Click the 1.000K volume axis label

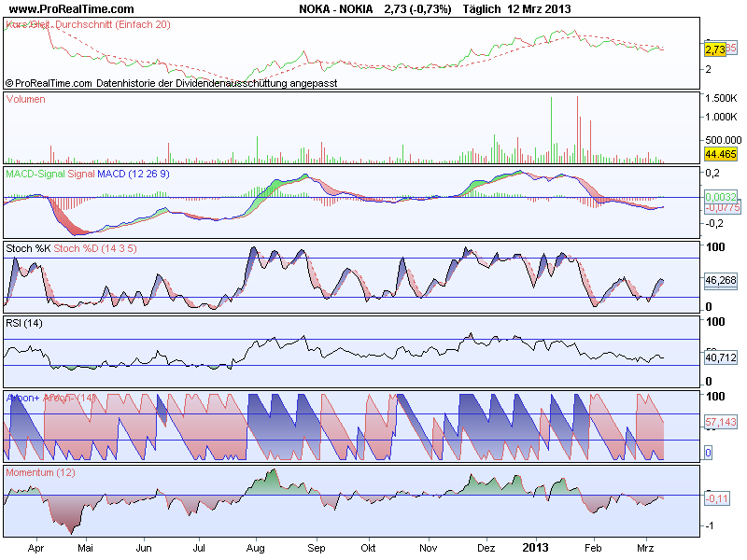pyautogui.click(x=721, y=117)
